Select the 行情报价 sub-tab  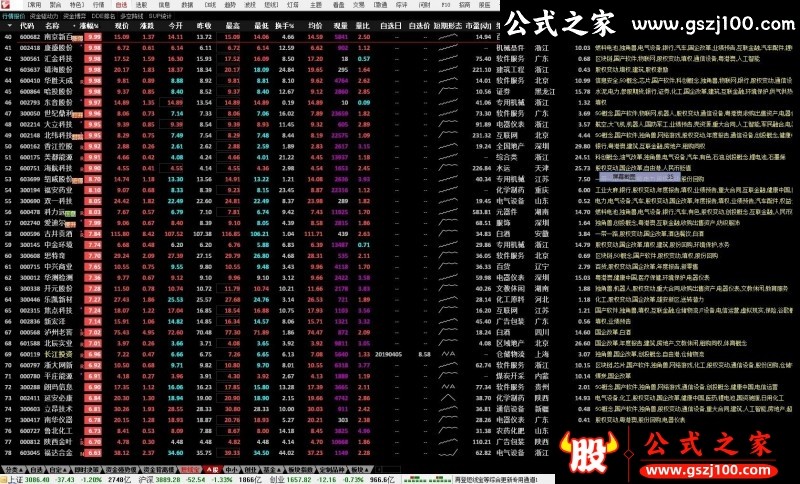13,16
